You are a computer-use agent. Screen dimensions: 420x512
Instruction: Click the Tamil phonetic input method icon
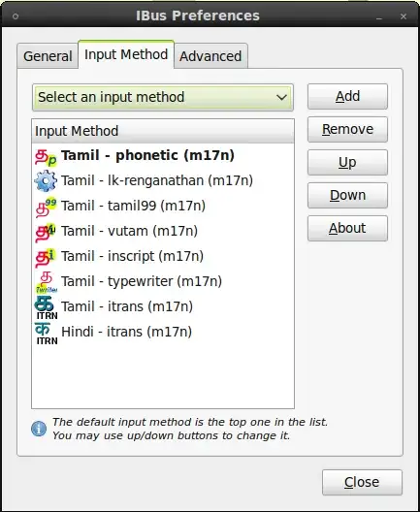(46, 158)
